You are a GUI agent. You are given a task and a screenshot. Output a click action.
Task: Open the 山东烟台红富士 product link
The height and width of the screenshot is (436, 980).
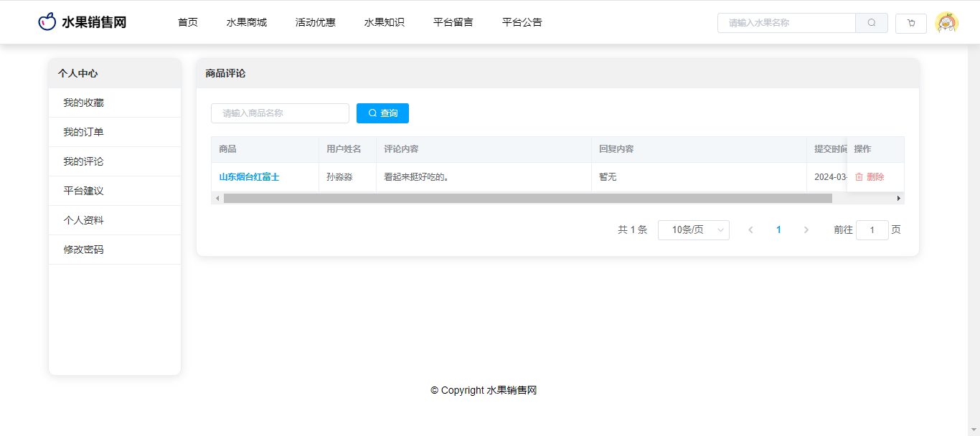tap(249, 177)
